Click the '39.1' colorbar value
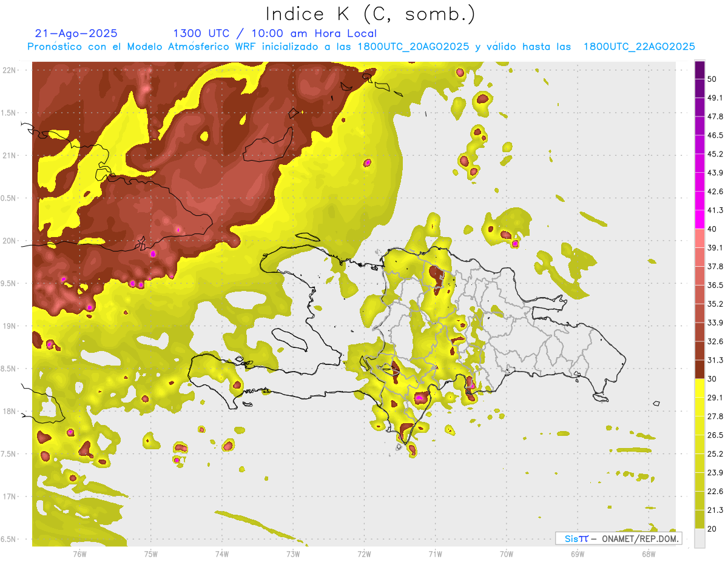Image resolution: width=728 pixels, height=562 pixels. click(x=715, y=247)
